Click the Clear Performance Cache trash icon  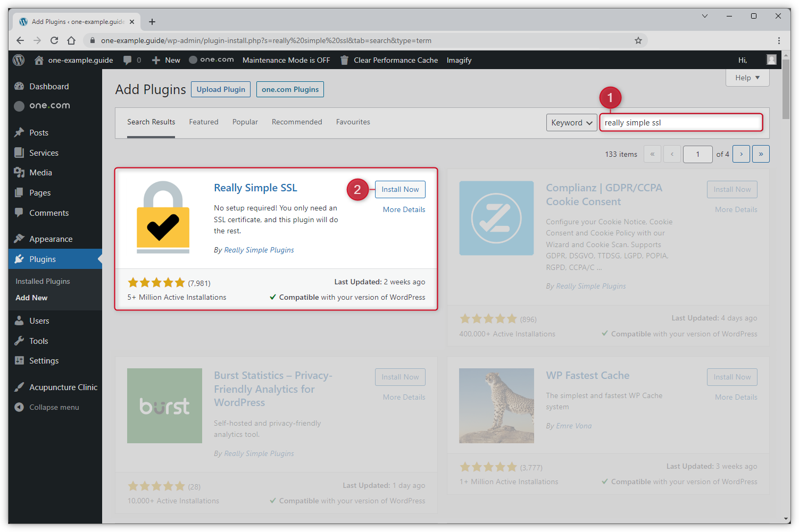pos(344,60)
